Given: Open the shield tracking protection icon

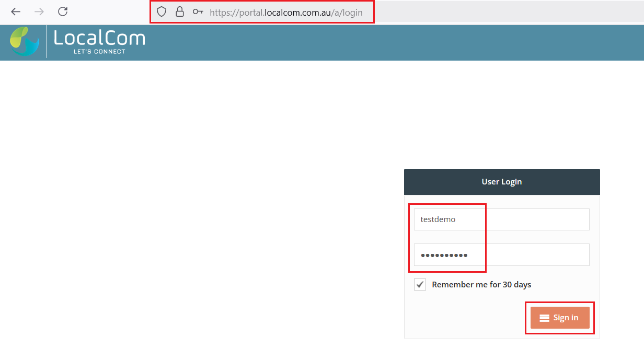Looking at the screenshot, I should [x=162, y=12].
